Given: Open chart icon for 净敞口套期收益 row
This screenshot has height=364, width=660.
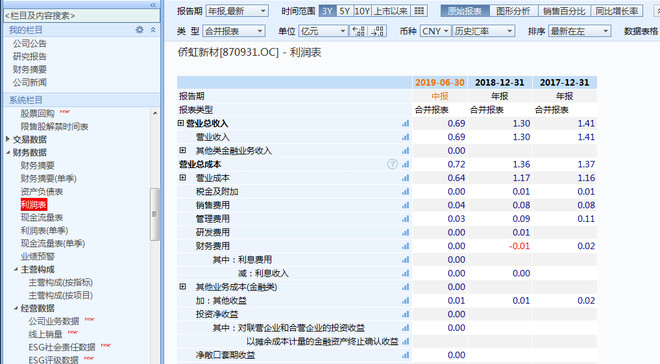Looking at the screenshot, I should pyautogui.click(x=405, y=355).
